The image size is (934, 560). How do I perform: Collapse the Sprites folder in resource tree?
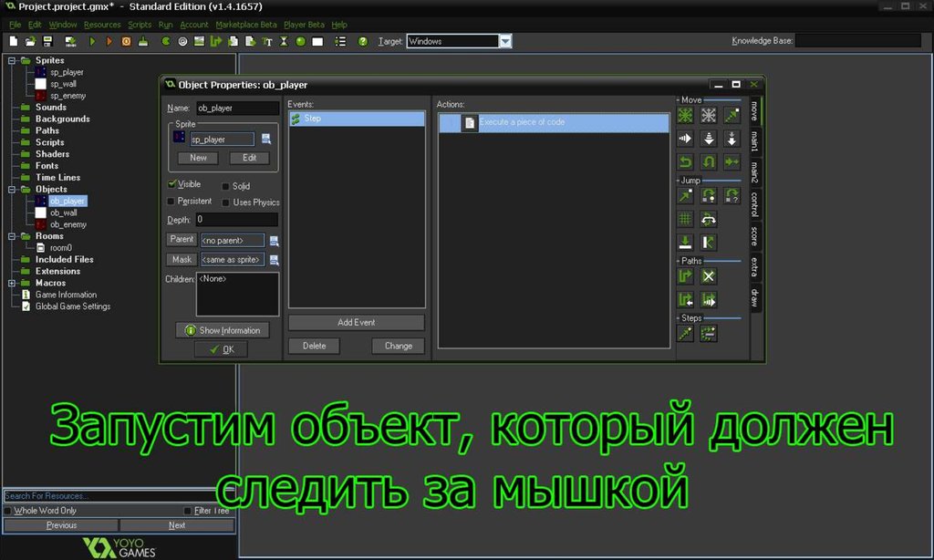coord(11,60)
